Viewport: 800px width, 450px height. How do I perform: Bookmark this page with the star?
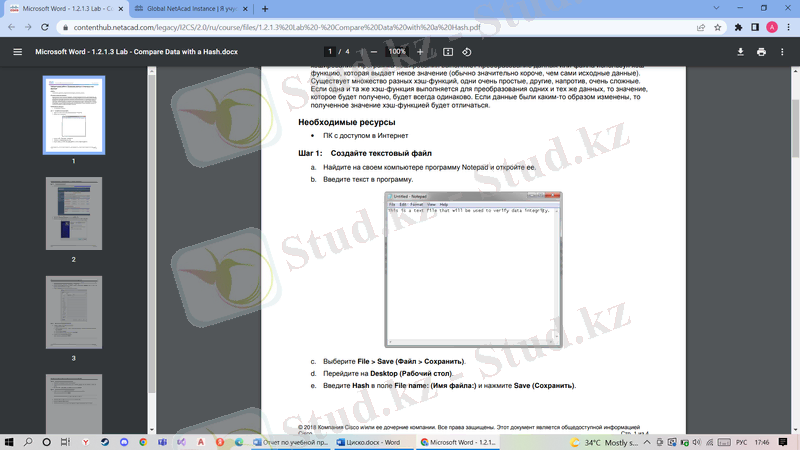click(x=717, y=27)
